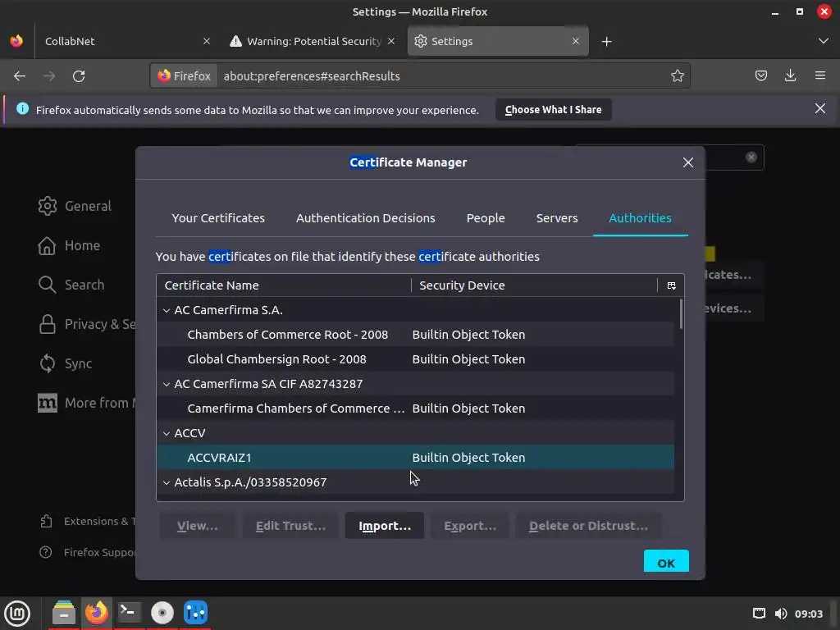Select Global Chambersign Root - 2008

coord(415,359)
